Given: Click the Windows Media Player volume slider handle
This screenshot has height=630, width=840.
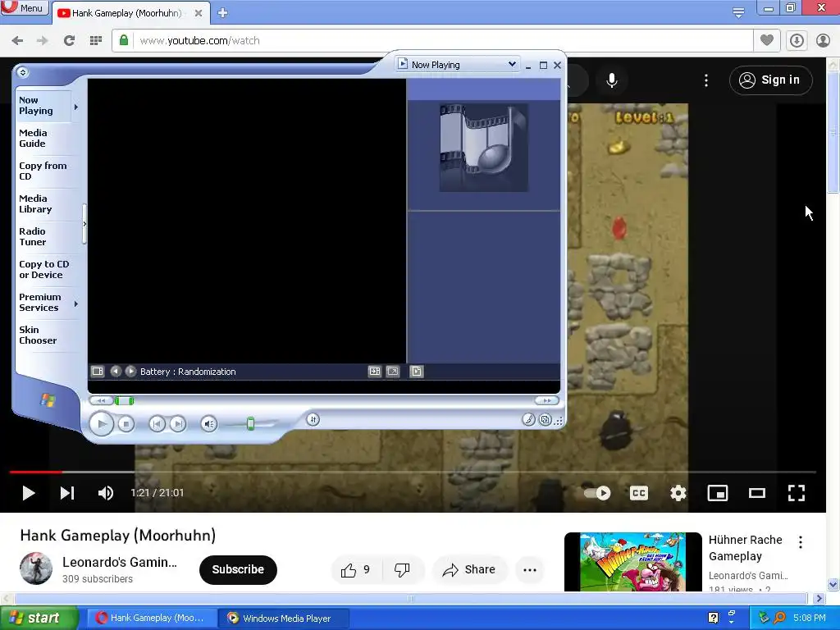Looking at the screenshot, I should coord(250,424).
